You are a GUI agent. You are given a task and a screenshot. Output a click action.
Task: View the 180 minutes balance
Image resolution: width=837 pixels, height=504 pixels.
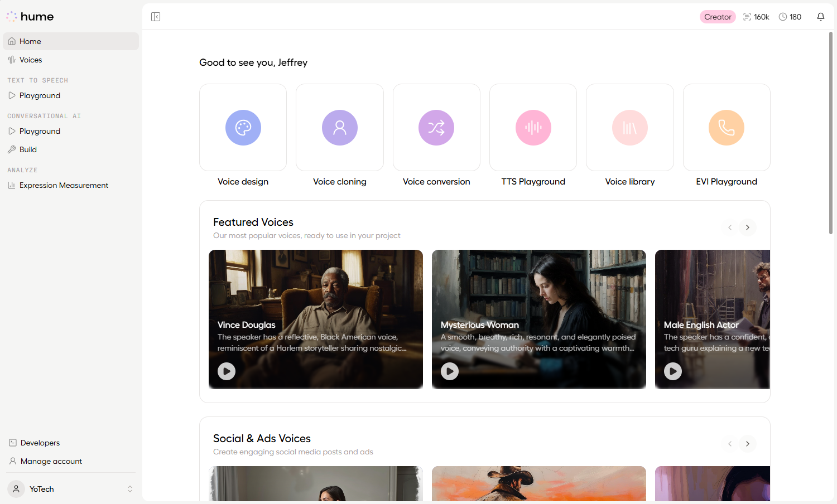coord(790,17)
